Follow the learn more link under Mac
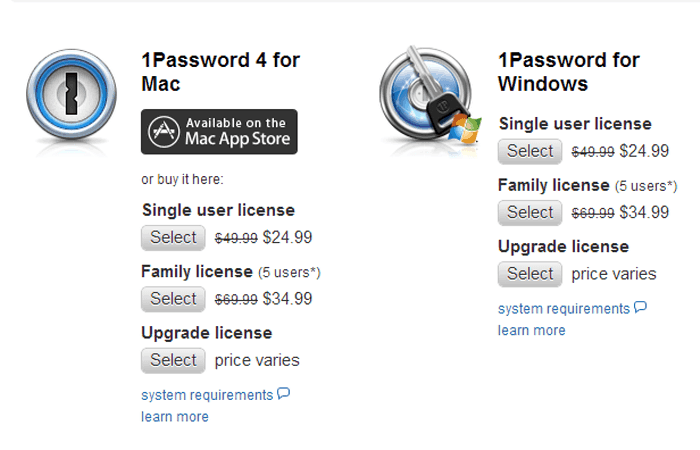The width and height of the screenshot is (700, 450). point(175,416)
